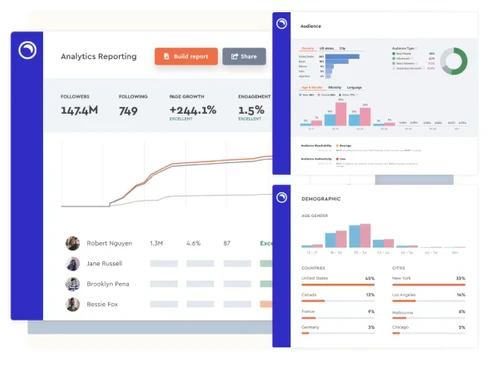Click the 147.4M followers stat
Screen dimensions: 500x375
click(79, 110)
